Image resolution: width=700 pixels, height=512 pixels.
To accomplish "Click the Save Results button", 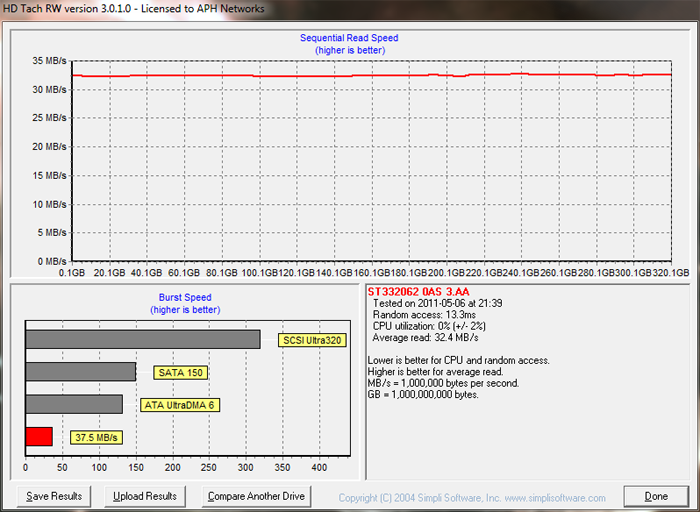I will point(54,496).
